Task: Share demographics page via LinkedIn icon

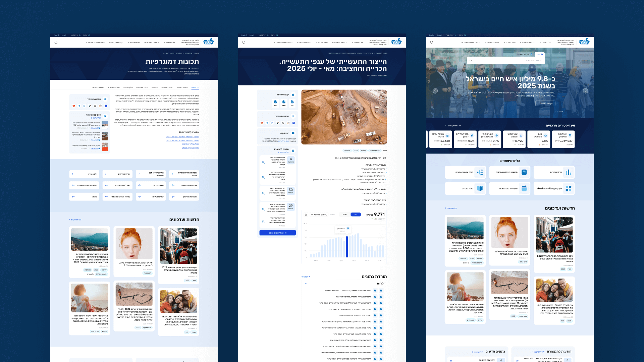Action: pyautogui.click(x=84, y=106)
